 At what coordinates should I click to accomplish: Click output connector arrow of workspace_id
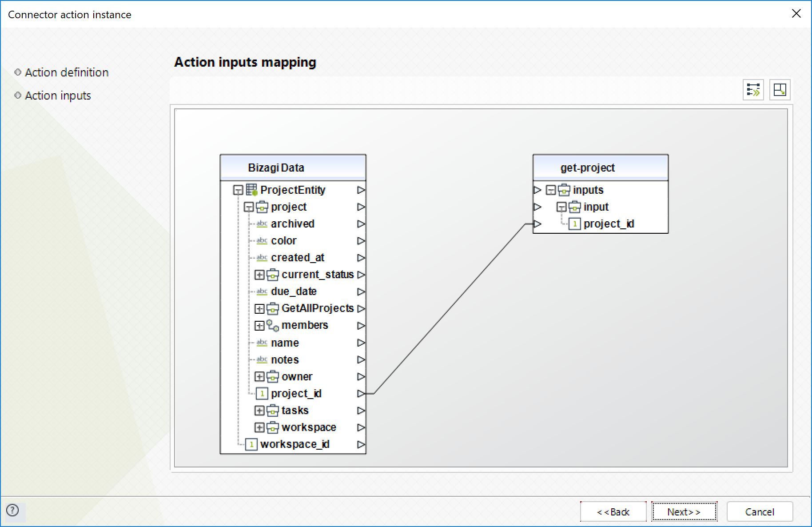[361, 444]
